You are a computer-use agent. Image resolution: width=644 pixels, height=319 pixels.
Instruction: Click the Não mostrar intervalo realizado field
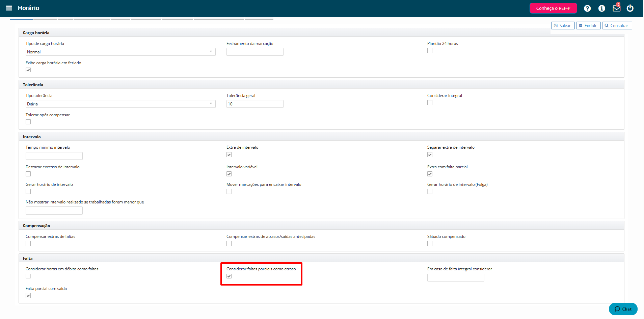tap(54, 211)
